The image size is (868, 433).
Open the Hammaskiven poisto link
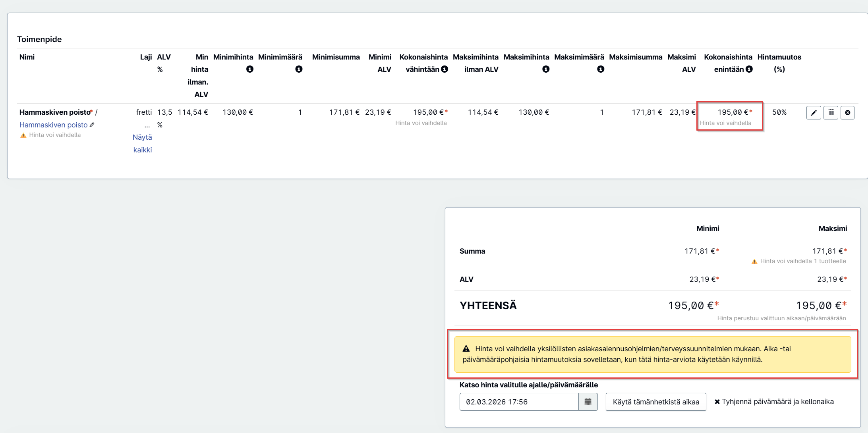coord(53,125)
